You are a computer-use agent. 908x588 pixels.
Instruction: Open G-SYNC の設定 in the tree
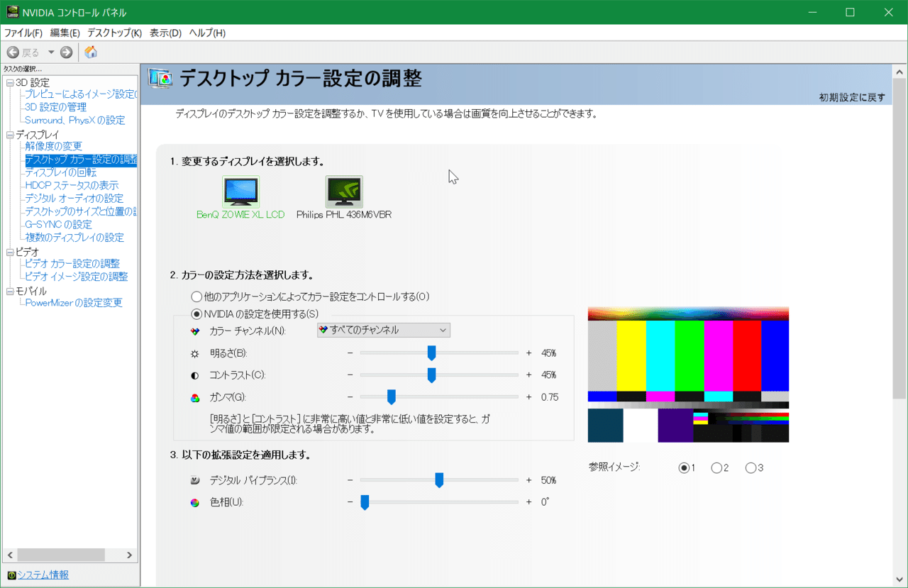point(58,225)
